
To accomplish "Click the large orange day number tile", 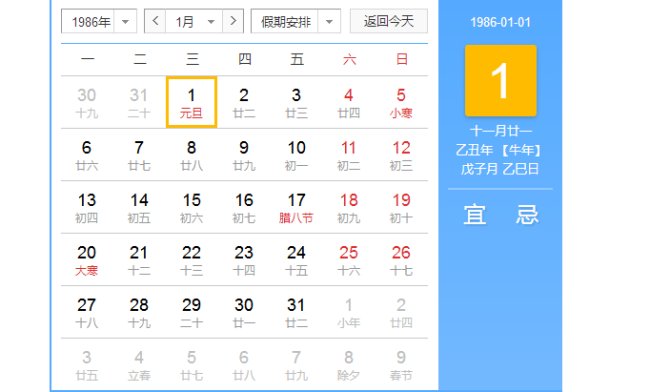I will click(x=500, y=80).
